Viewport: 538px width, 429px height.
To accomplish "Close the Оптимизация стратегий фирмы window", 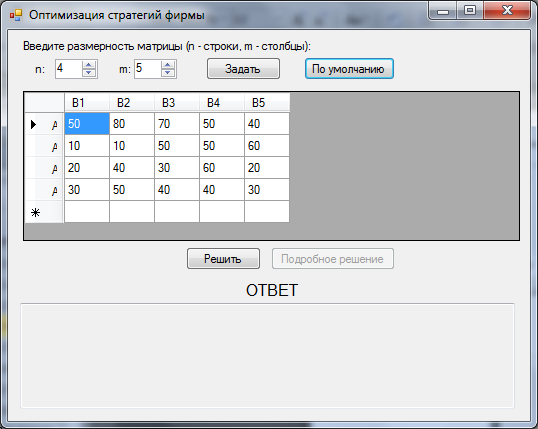I will pos(507,11).
